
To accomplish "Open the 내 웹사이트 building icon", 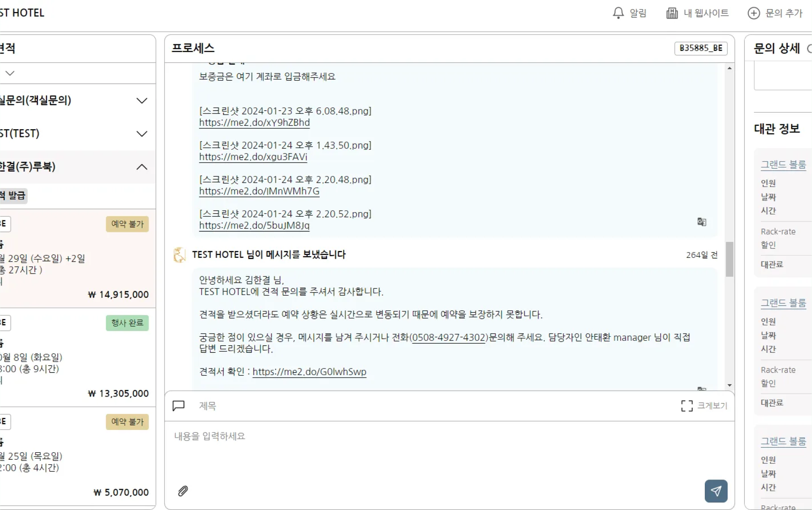I will 672,13.
